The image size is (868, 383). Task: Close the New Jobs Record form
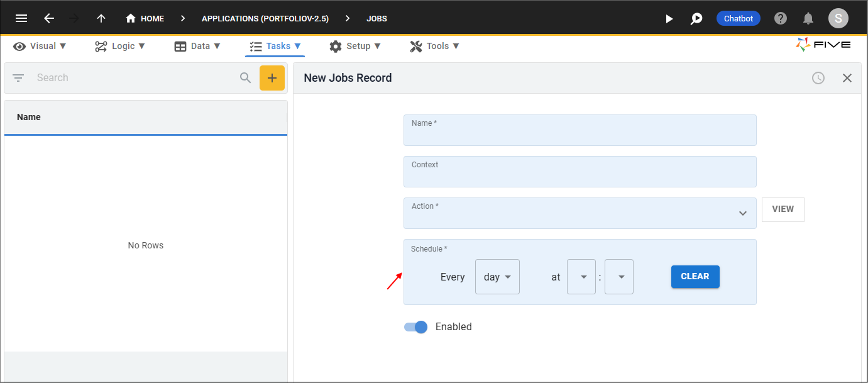[x=847, y=78]
